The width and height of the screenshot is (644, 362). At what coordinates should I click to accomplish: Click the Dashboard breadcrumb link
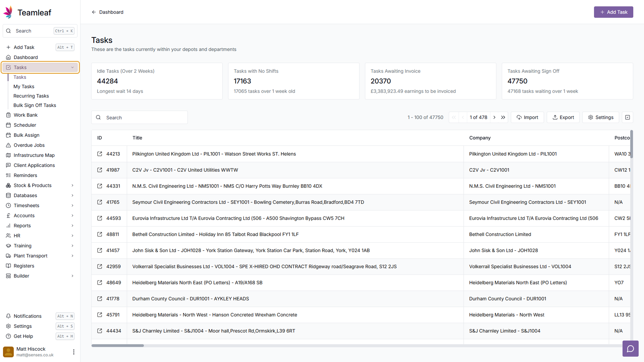click(111, 12)
